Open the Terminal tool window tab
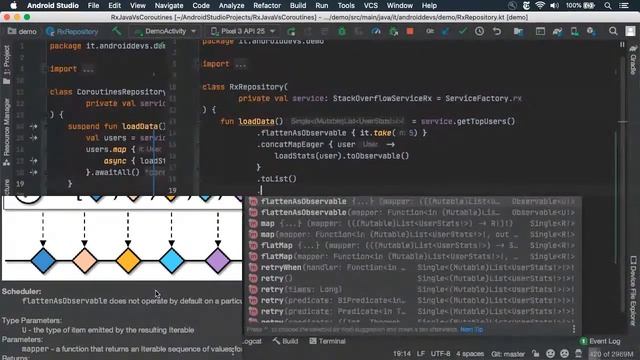The width and height of the screenshot is (640, 360). (x=327, y=341)
